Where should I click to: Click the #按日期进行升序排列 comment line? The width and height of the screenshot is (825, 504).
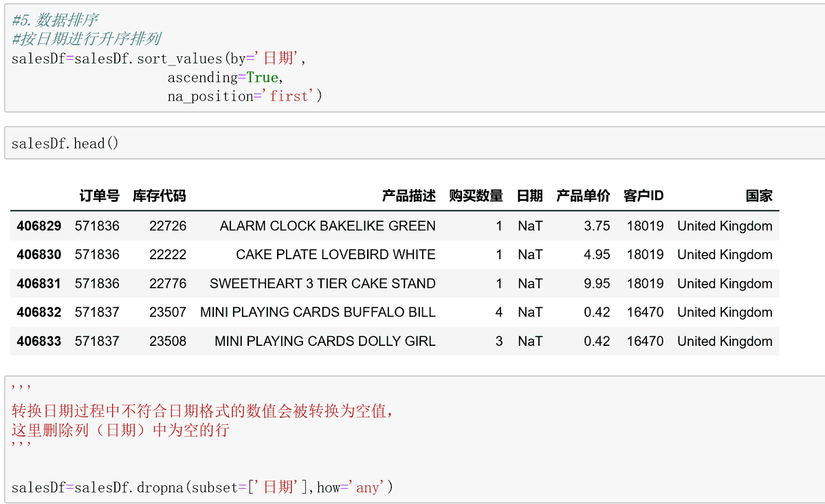87,39
